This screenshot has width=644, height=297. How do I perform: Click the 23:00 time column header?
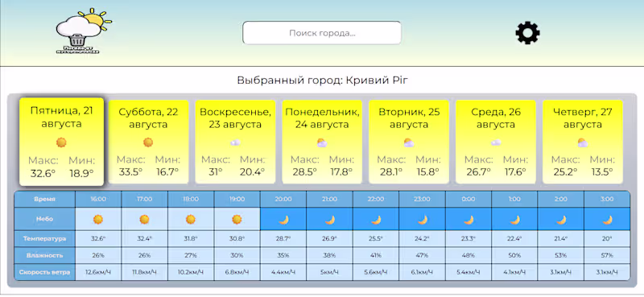coord(422,200)
